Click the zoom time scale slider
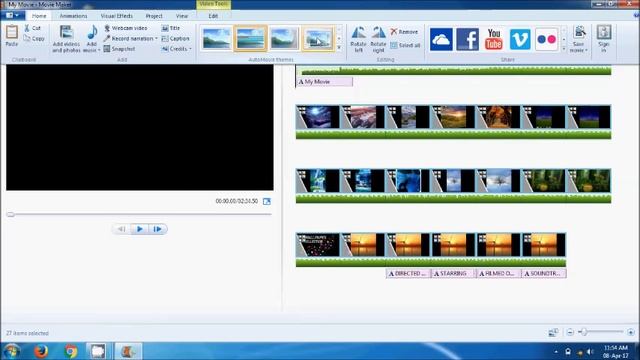 point(584,332)
